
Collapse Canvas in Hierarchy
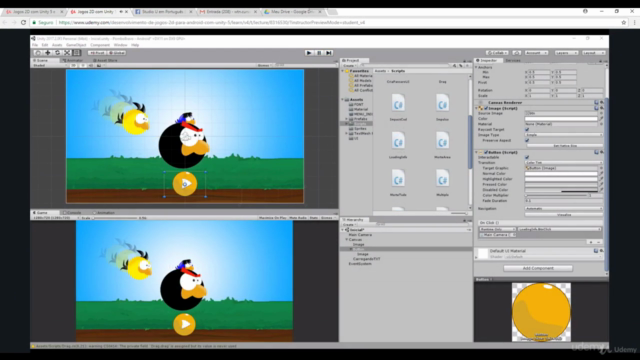click(x=347, y=240)
